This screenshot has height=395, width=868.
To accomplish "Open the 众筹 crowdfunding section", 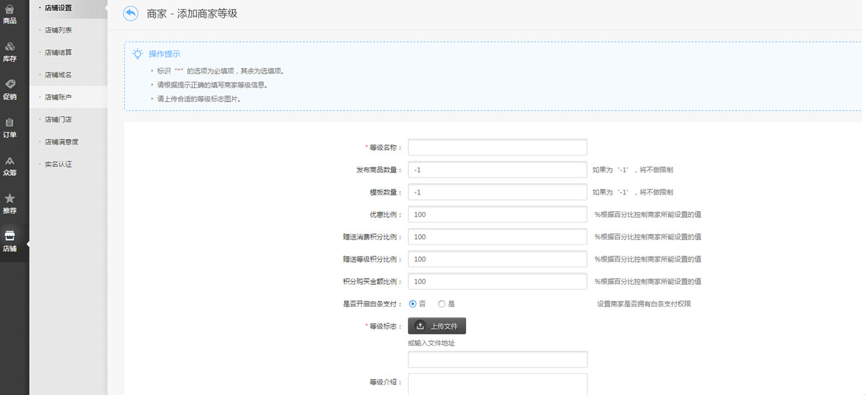I will point(10,166).
